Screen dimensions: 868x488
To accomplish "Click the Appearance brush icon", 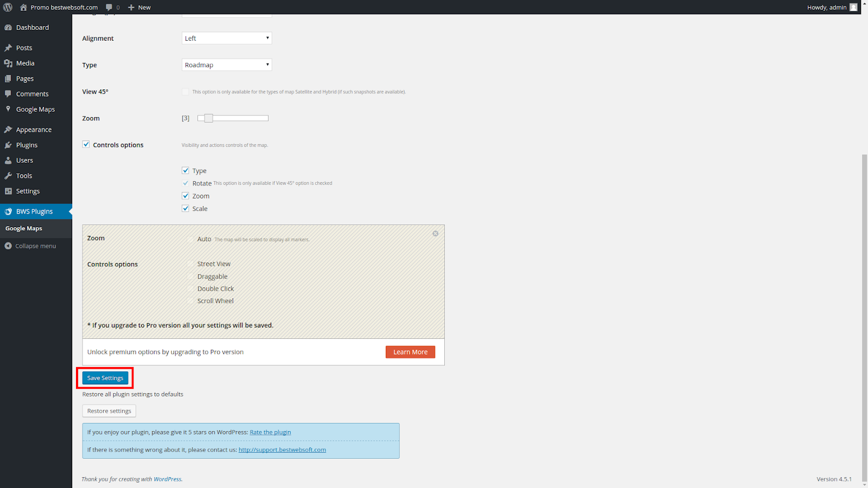I will [x=8, y=130].
